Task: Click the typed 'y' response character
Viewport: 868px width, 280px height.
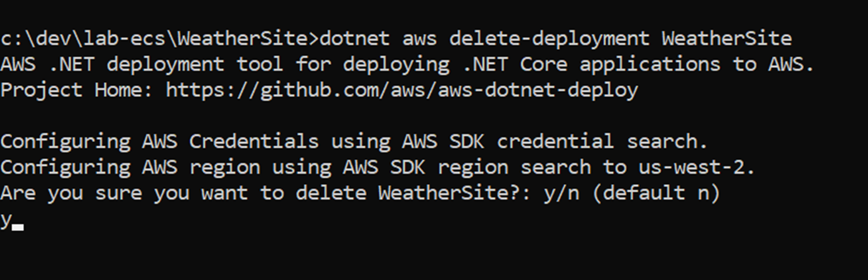Action: click(6, 220)
